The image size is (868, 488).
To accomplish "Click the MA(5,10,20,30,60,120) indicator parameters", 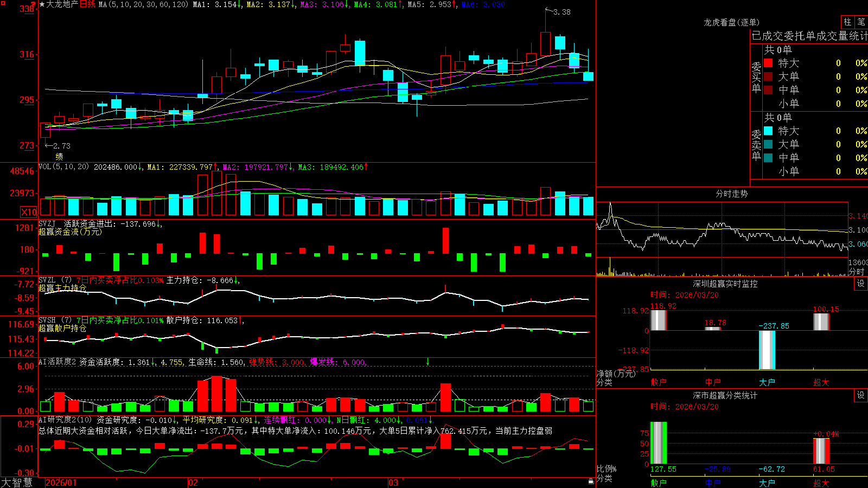I will [144, 4].
